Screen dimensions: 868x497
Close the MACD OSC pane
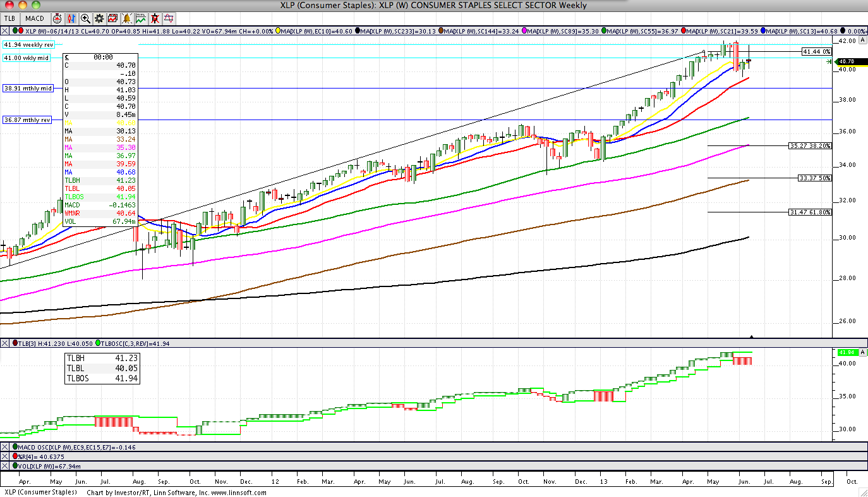pos(6,447)
